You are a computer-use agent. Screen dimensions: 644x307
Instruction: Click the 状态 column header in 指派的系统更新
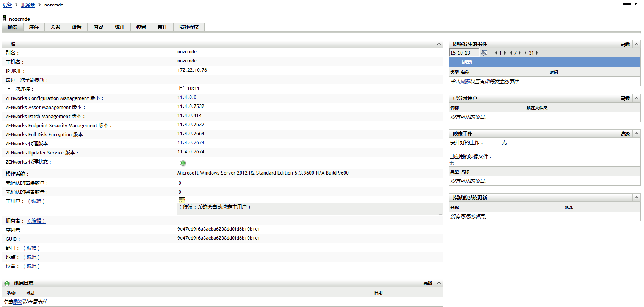[x=569, y=207]
